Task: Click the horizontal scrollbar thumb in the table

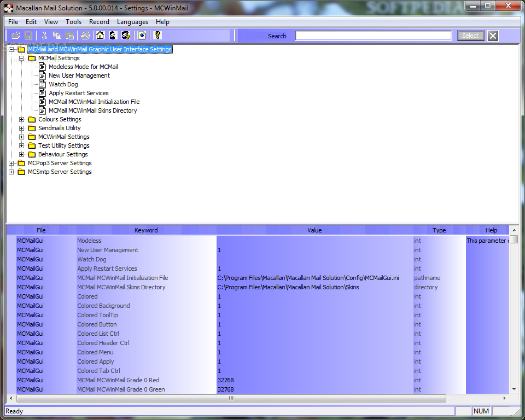Action: (231, 398)
